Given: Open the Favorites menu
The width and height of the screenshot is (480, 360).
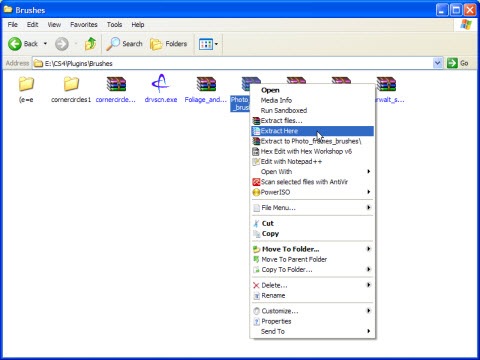Looking at the screenshot, I should click(x=84, y=25).
